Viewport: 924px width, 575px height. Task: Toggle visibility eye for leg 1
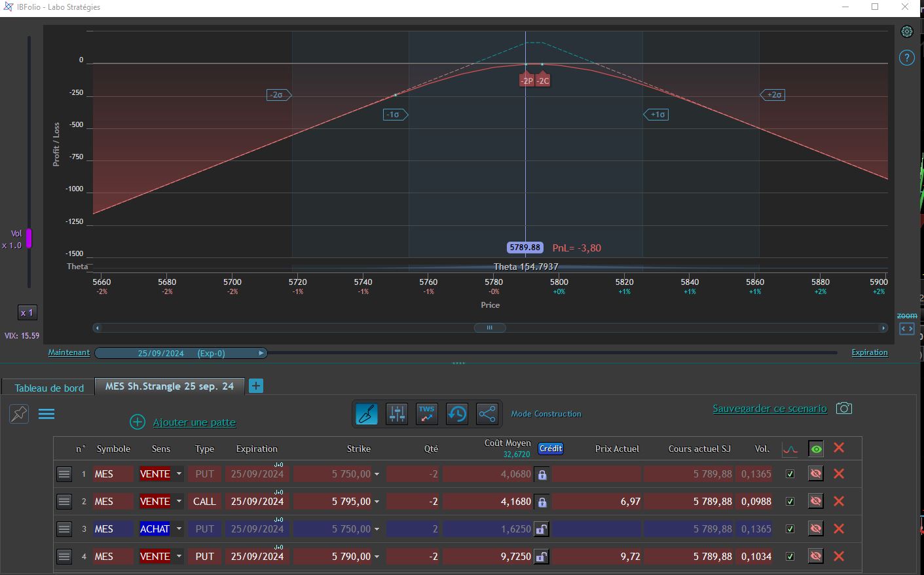(816, 473)
